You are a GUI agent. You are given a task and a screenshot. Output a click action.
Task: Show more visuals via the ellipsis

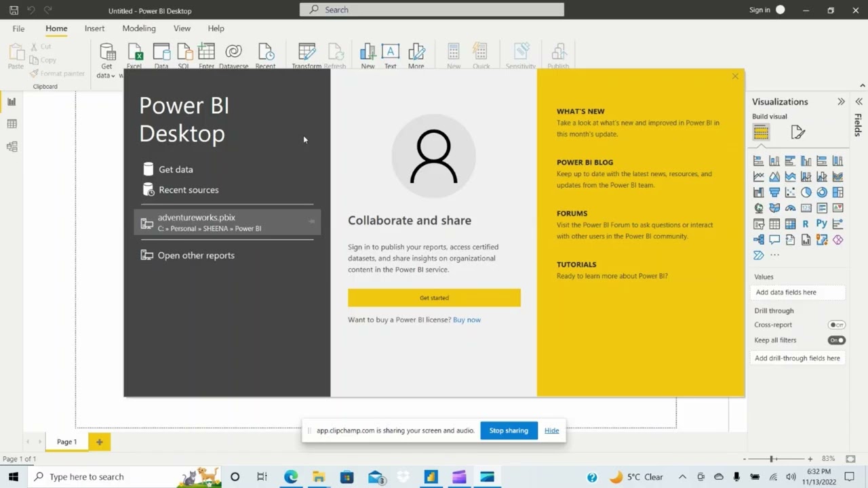tap(774, 255)
